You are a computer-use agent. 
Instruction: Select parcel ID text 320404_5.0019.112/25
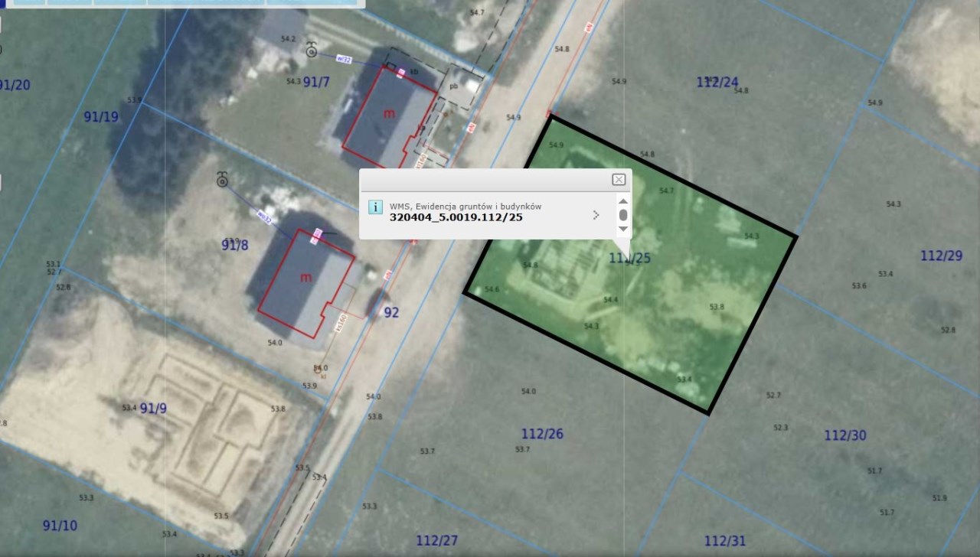tap(456, 217)
